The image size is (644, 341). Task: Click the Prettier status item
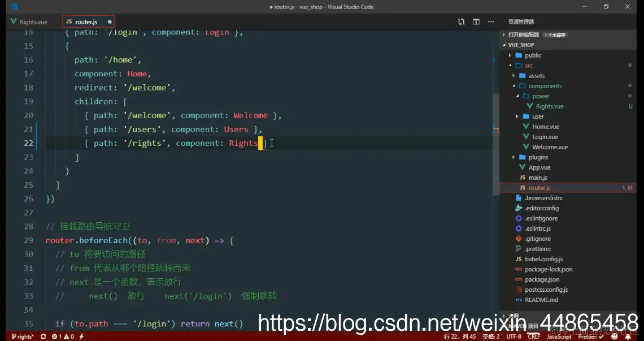pos(591,336)
